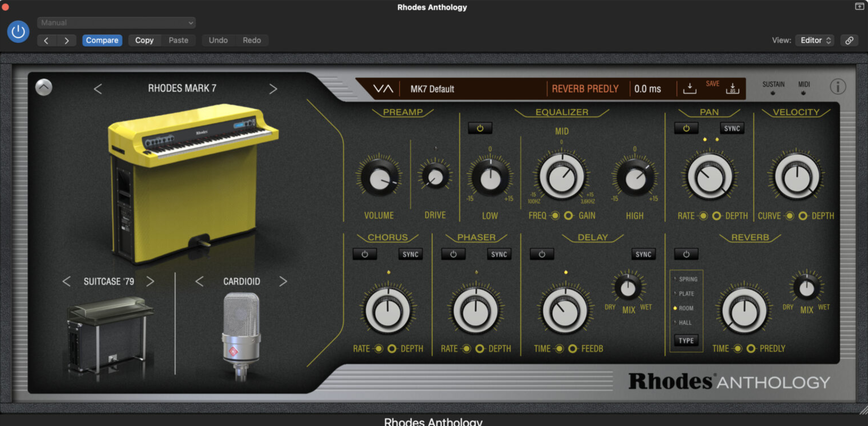868x426 pixels.
Task: Select the Velocity CURVE radio button
Action: point(789,215)
